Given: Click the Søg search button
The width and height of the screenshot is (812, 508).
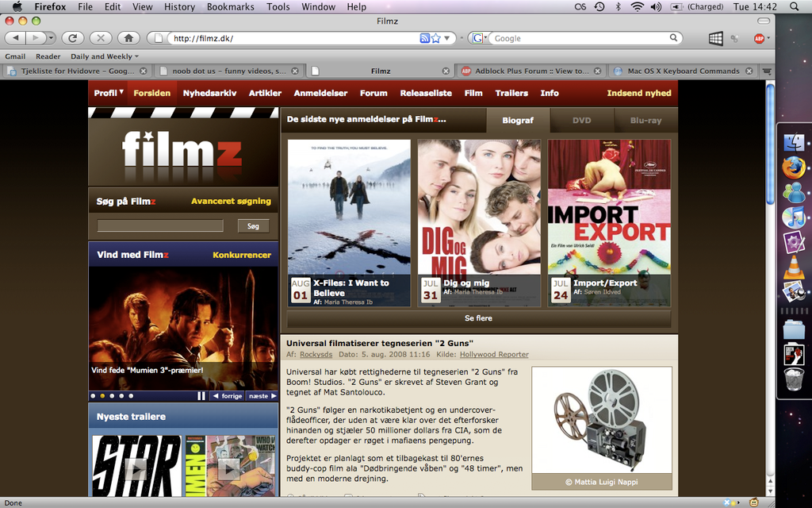Looking at the screenshot, I should tap(253, 226).
